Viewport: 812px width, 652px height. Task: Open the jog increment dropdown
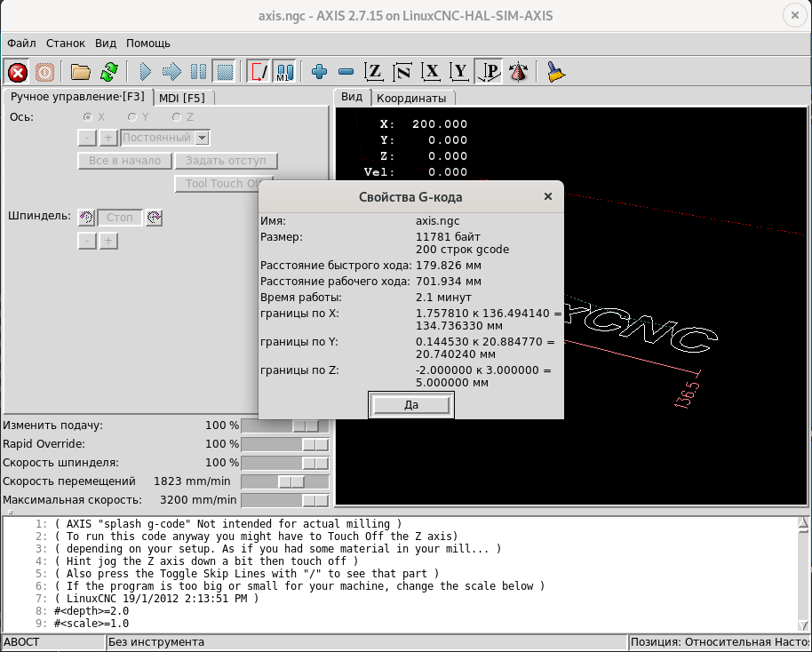pyautogui.click(x=202, y=138)
